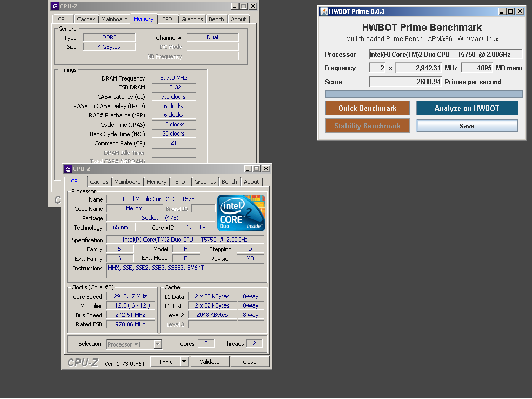
Task: Click the Threads value field
Action: pyautogui.click(x=254, y=344)
